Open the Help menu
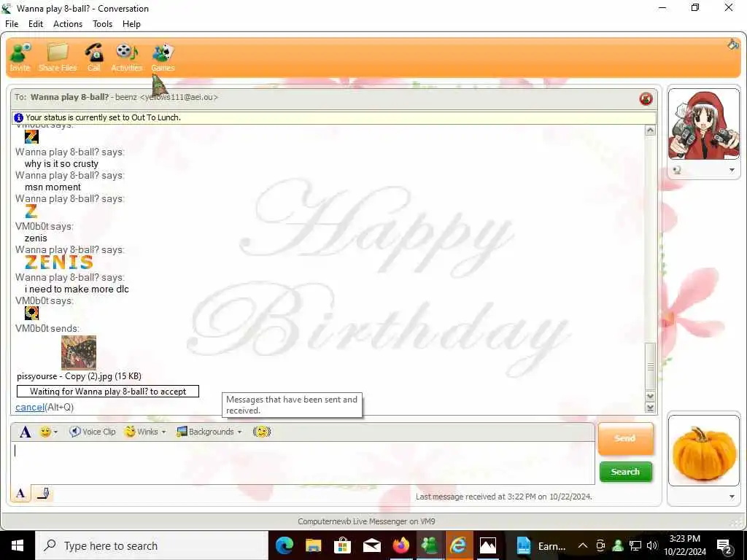The image size is (747, 560). (131, 24)
